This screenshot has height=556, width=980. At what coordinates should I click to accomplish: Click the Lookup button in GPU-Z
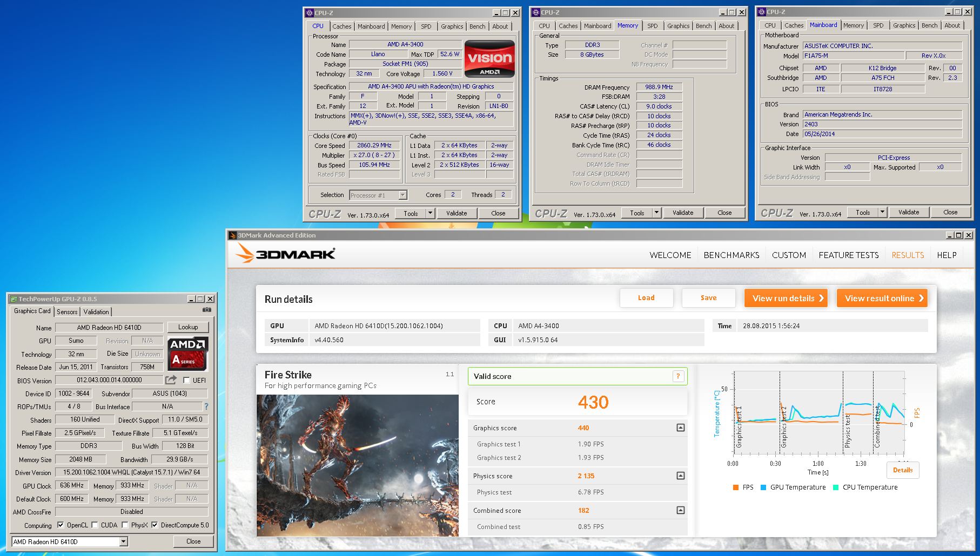tap(188, 327)
